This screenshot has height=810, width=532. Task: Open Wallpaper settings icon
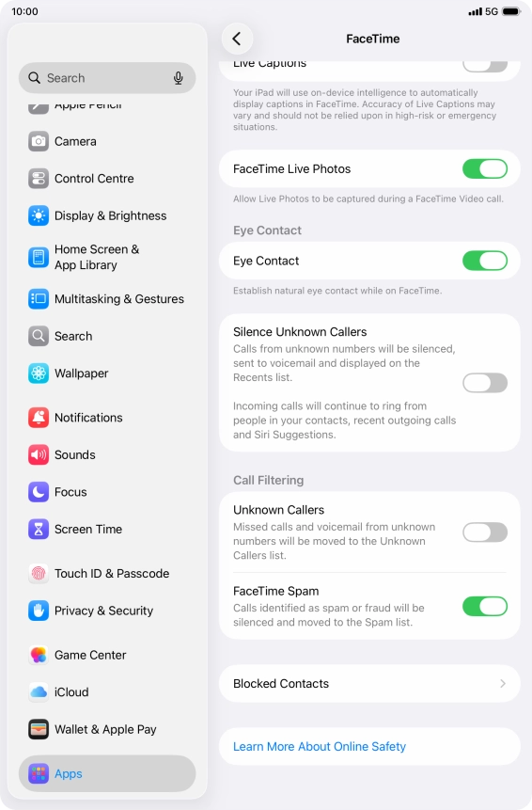39,373
